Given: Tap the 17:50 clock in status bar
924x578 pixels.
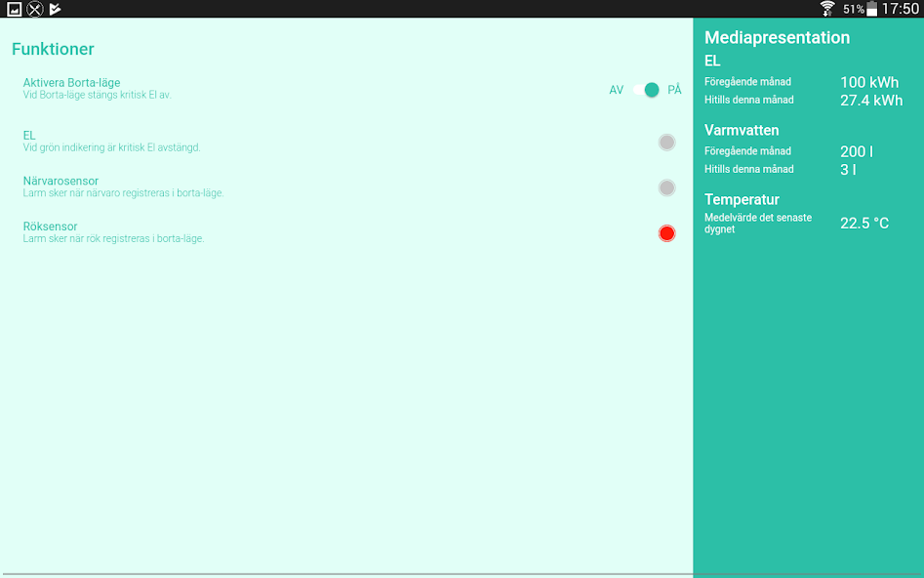Looking at the screenshot, I should click(900, 9).
